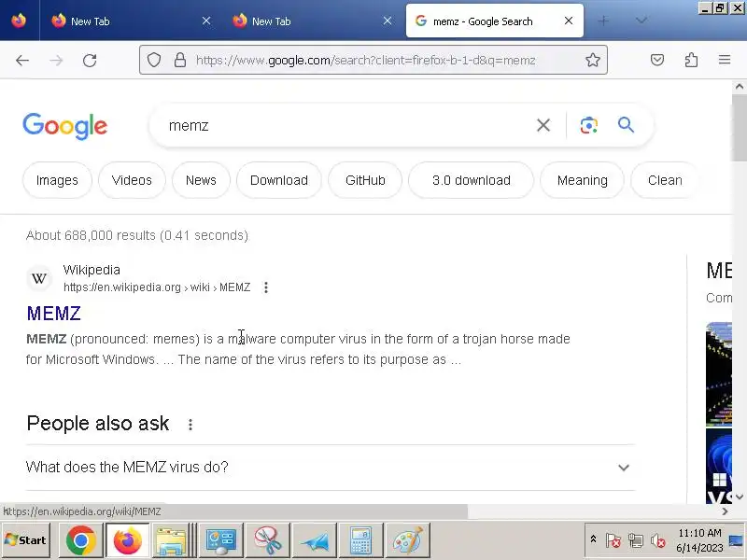The height and width of the screenshot is (560, 747).
Task: Open Action Center flag in system tray
Action: click(x=613, y=540)
